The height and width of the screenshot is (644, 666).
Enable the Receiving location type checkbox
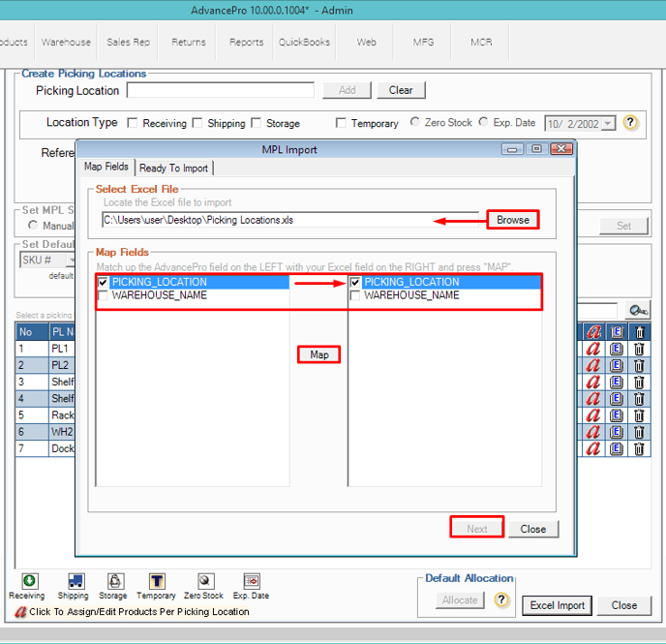coord(133,123)
